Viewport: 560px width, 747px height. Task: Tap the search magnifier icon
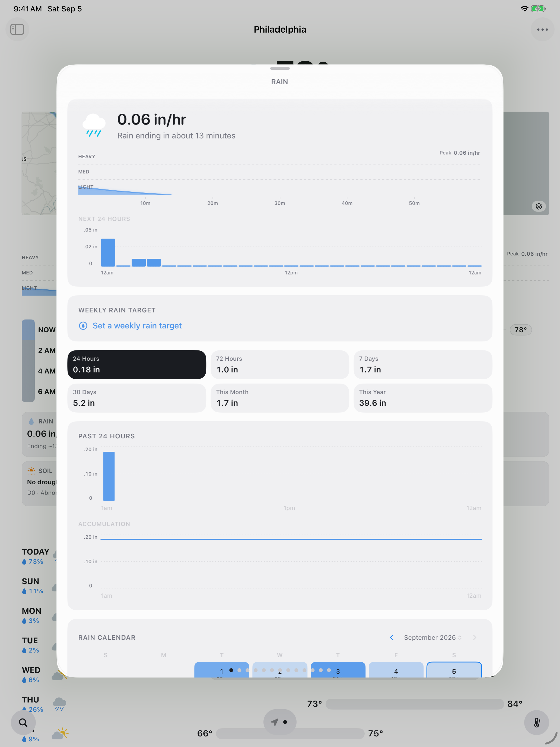pos(23,723)
